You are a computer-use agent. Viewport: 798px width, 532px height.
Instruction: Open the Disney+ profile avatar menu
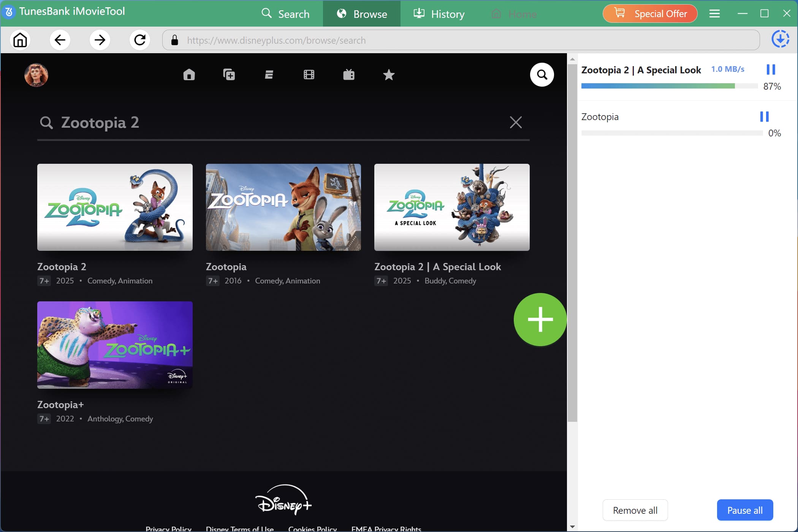(x=36, y=75)
